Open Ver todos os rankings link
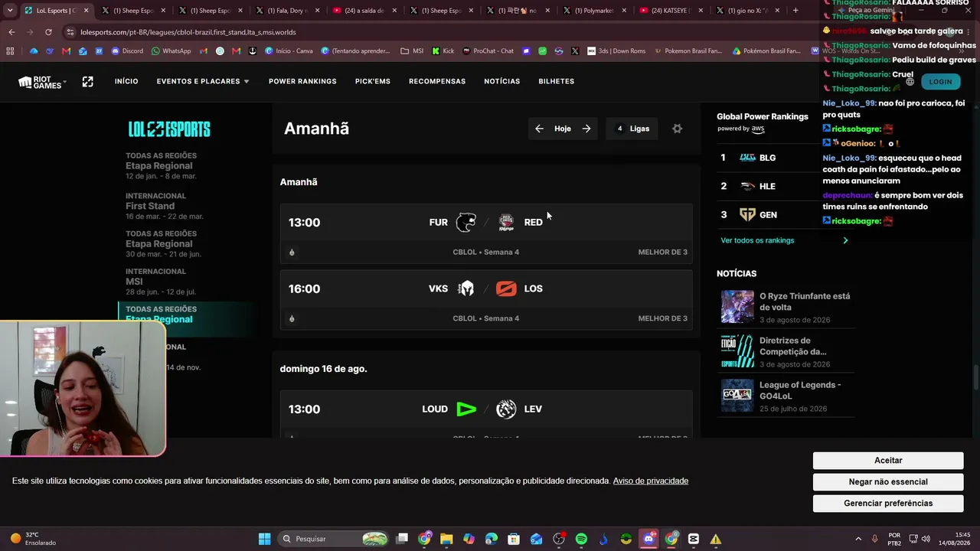The width and height of the screenshot is (980, 551). coord(757,240)
